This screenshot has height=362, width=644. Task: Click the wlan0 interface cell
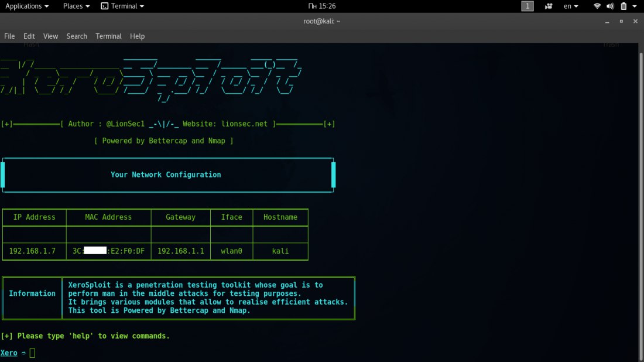(x=232, y=251)
